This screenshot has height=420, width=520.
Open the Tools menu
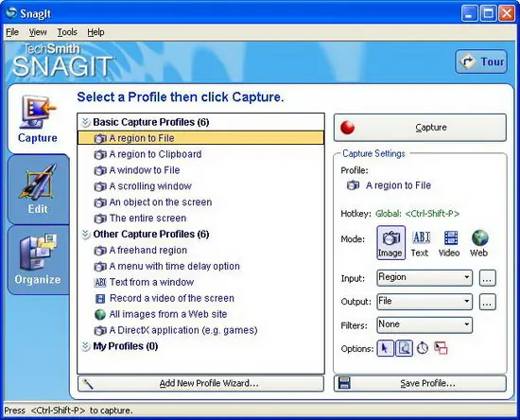pyautogui.click(x=67, y=32)
